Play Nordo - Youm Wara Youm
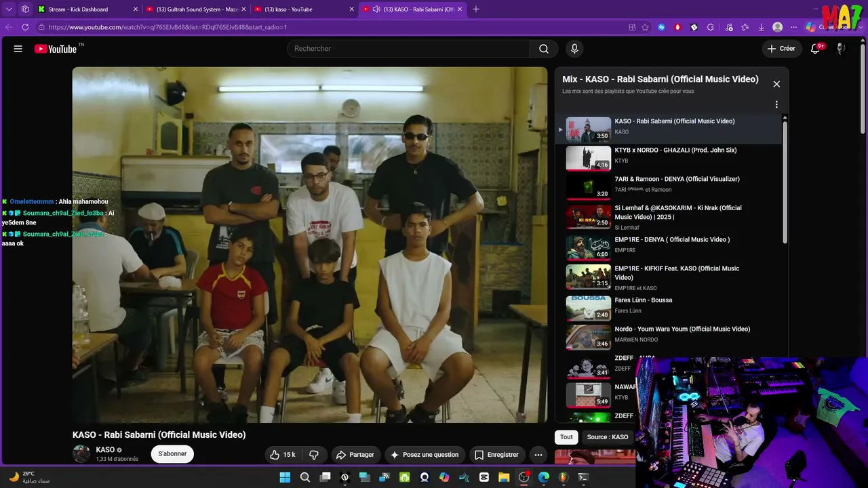868x488 pixels. pyautogui.click(x=668, y=337)
